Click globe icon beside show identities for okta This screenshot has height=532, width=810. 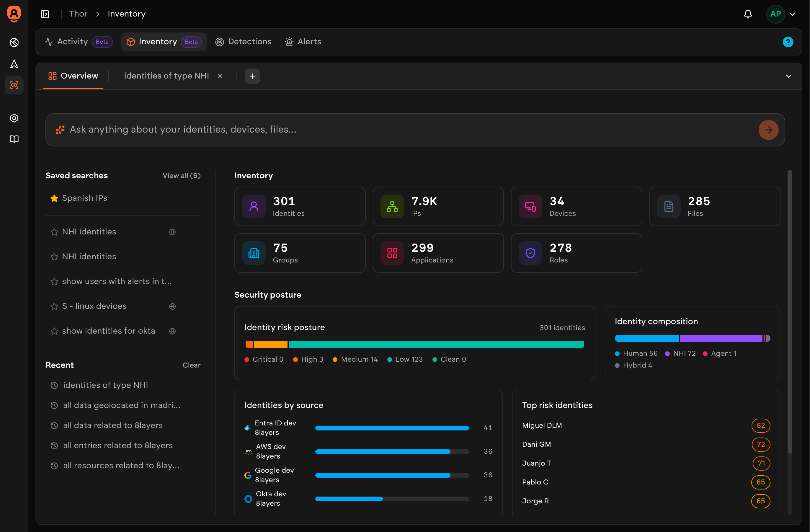pos(172,331)
